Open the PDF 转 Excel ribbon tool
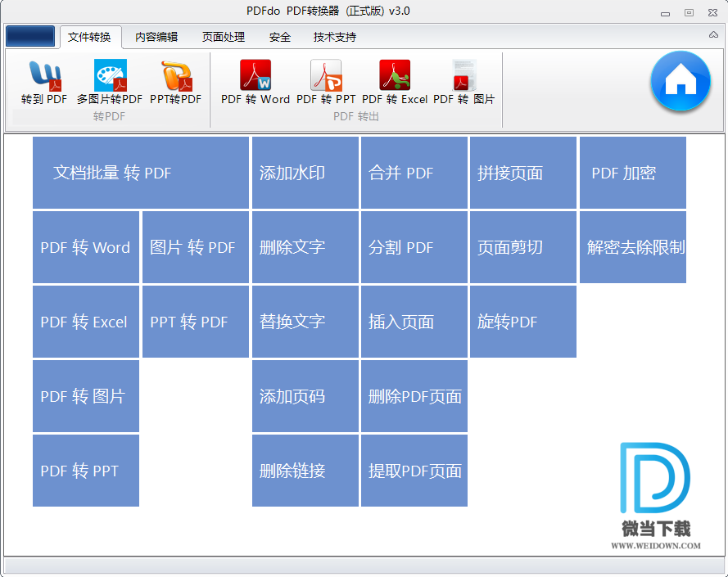This screenshot has height=577, width=728. 395,83
